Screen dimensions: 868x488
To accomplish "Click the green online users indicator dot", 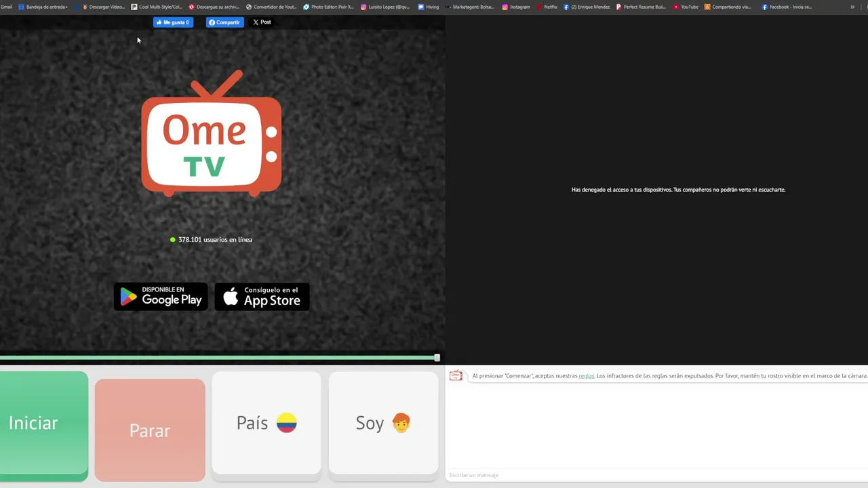I will 173,239.
